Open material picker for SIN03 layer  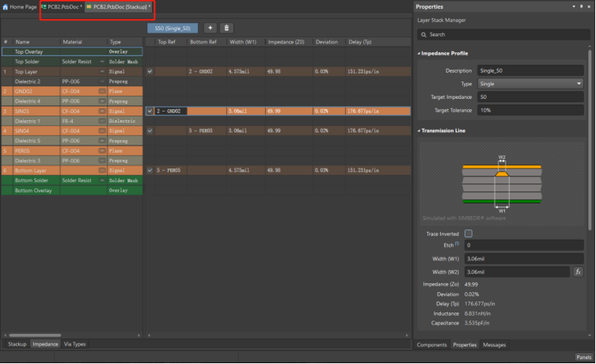[x=102, y=111]
